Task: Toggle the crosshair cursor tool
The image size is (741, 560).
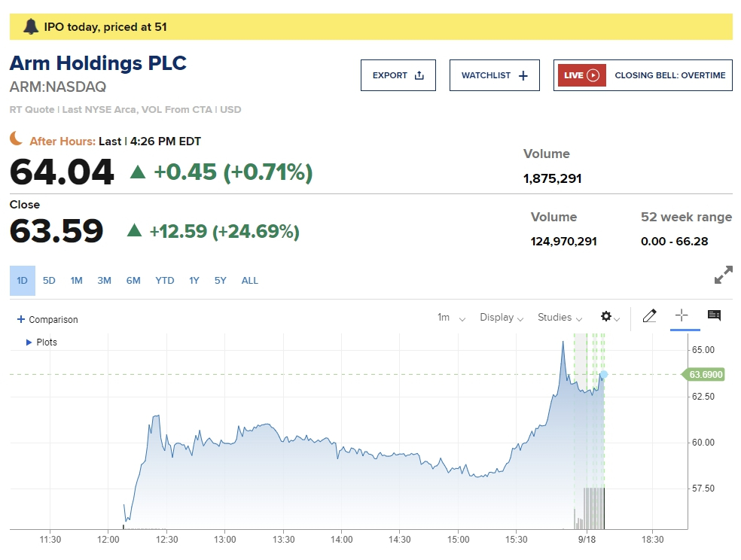Action: point(682,316)
